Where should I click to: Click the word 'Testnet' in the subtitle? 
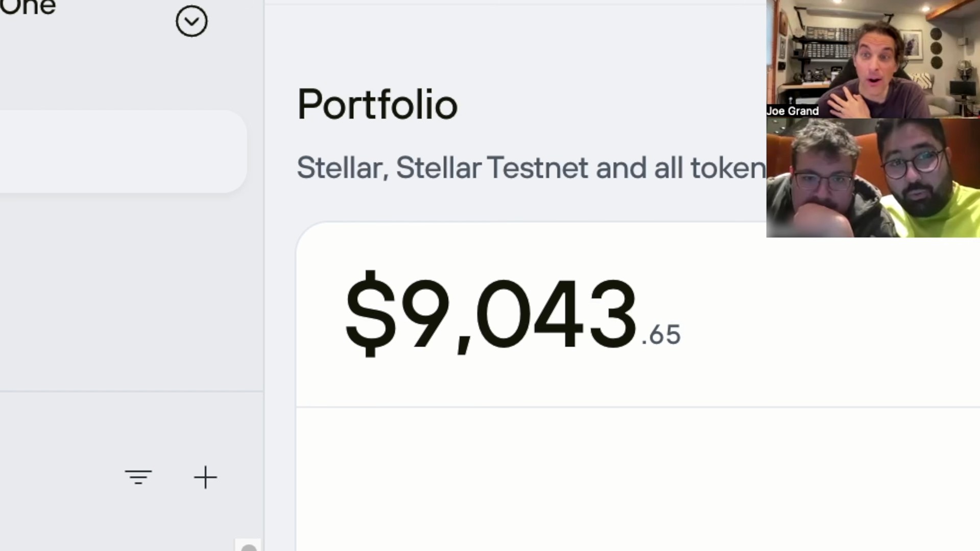click(x=537, y=168)
